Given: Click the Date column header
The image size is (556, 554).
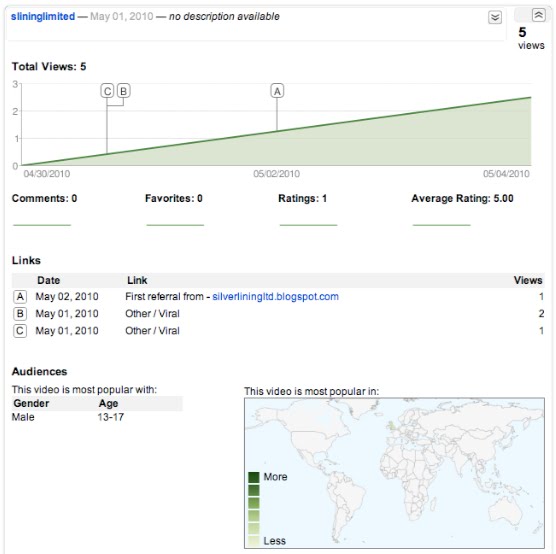Looking at the screenshot, I should 49,280.
